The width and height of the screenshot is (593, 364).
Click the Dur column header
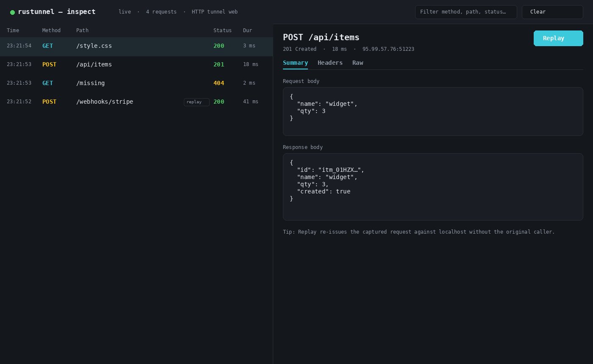[x=247, y=30]
